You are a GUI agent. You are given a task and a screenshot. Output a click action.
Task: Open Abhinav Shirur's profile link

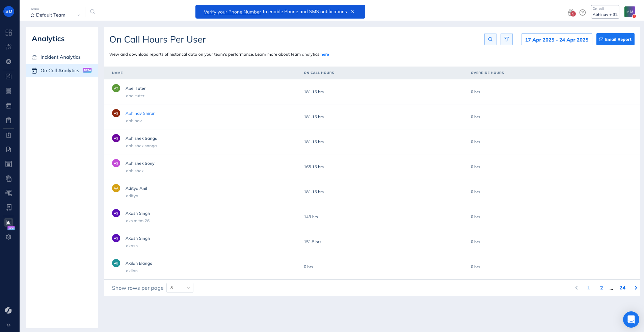pos(140,113)
